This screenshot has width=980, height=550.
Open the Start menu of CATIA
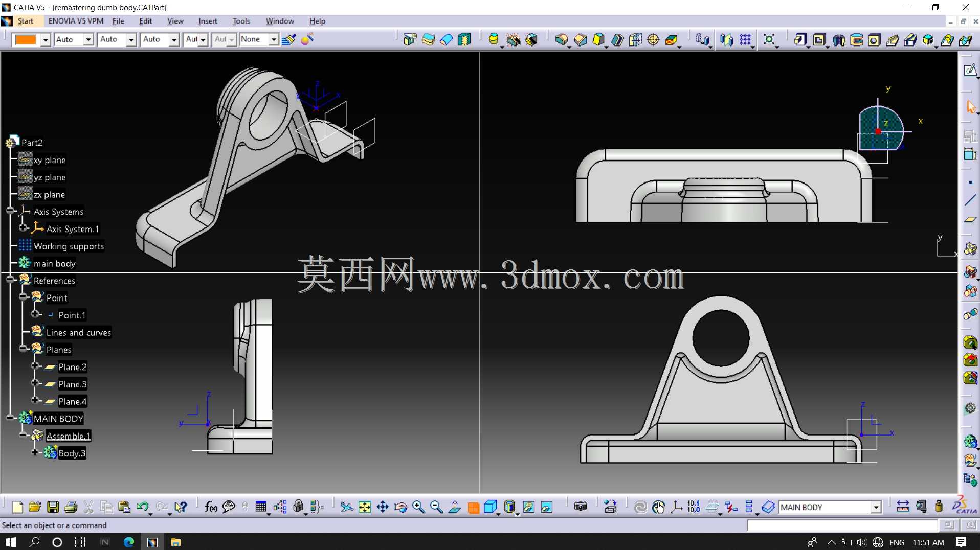(26, 21)
